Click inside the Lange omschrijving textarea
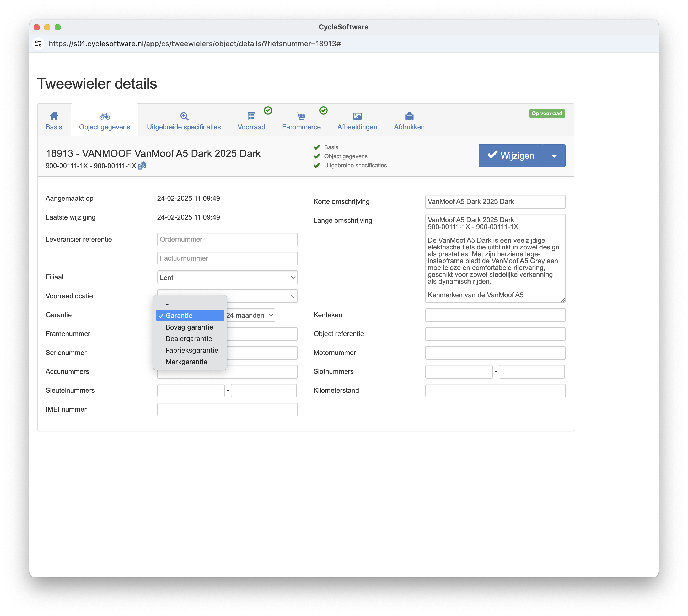This screenshot has width=688, height=616. click(x=495, y=258)
